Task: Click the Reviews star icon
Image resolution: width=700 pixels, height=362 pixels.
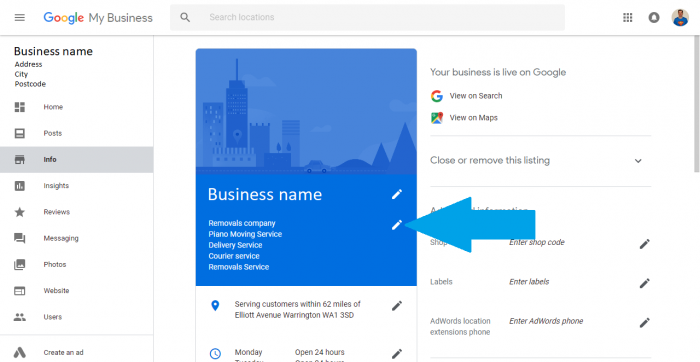Action: tap(20, 212)
